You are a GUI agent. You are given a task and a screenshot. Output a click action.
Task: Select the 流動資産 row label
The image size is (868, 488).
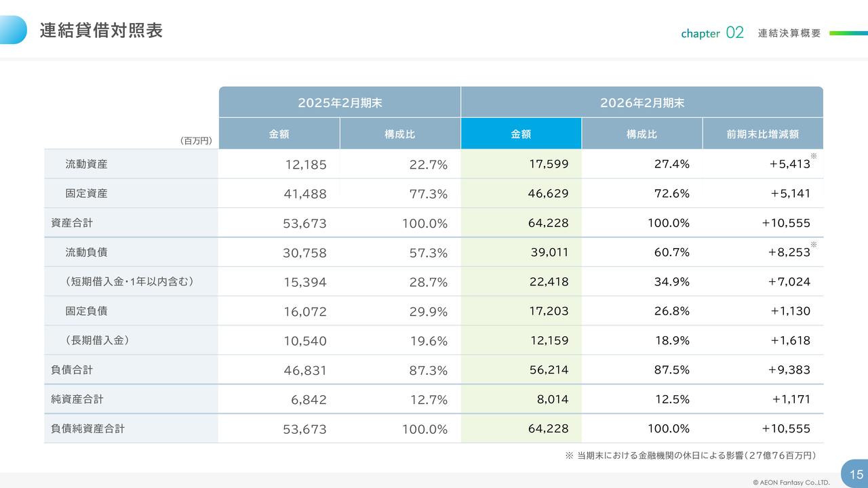tap(86, 164)
